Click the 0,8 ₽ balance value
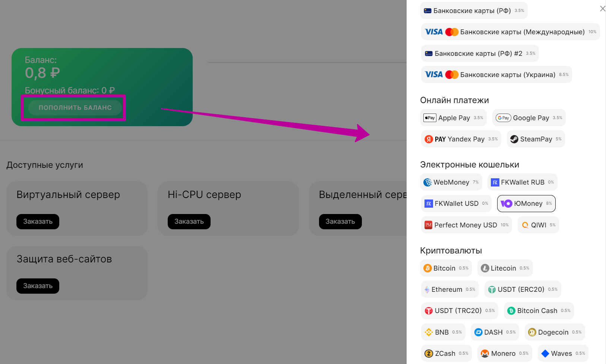The image size is (606, 364). [42, 73]
